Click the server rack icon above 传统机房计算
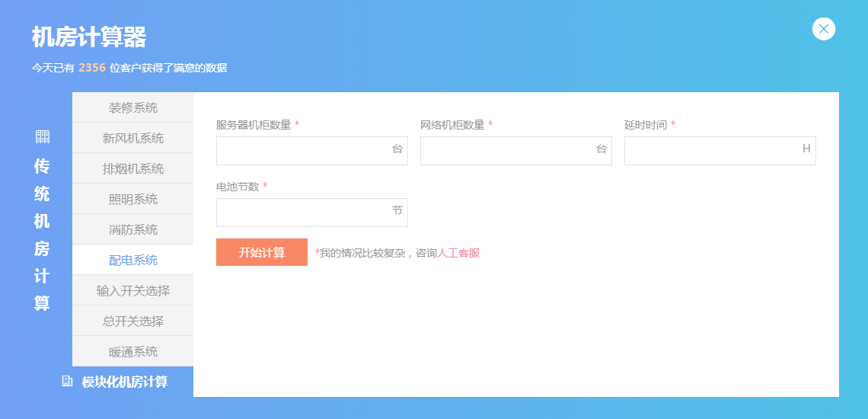The height and width of the screenshot is (419, 868). pyautogui.click(x=43, y=137)
